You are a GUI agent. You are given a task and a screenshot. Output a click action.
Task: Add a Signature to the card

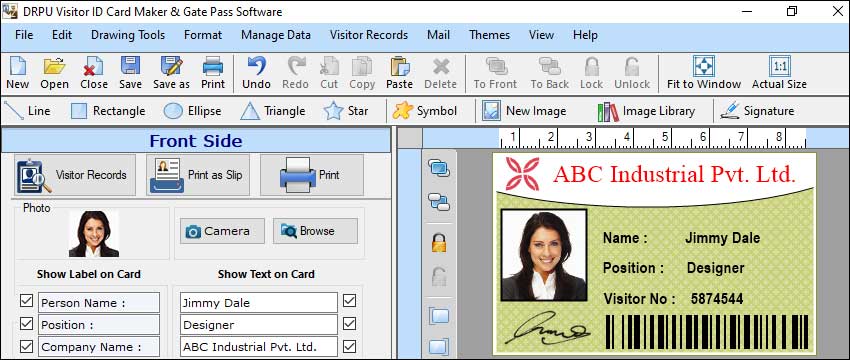tap(757, 111)
